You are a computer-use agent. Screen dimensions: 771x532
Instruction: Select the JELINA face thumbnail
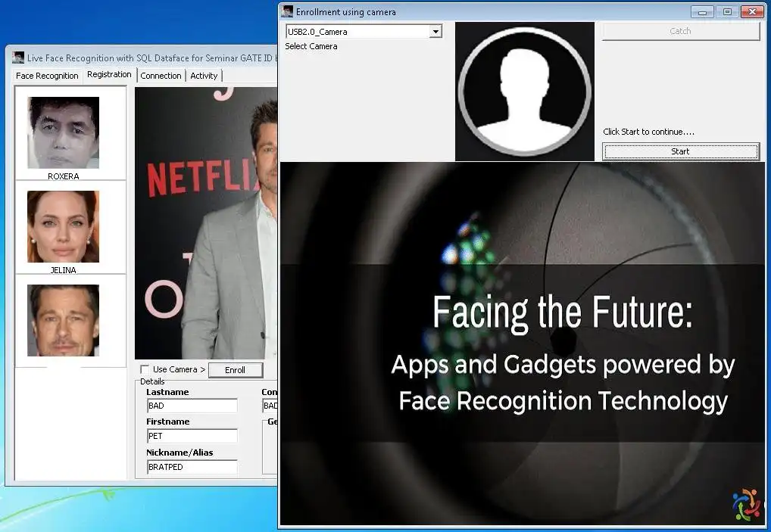[x=64, y=226]
